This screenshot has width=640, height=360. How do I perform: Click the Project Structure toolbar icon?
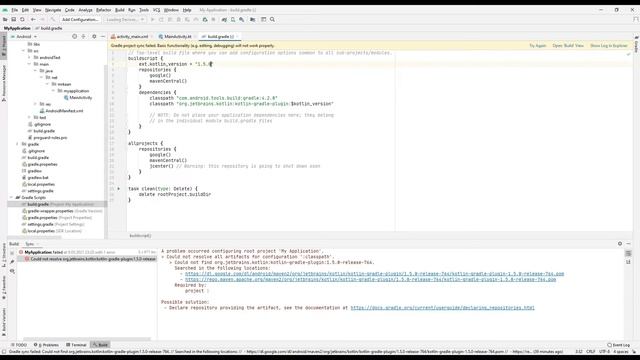click(253, 19)
